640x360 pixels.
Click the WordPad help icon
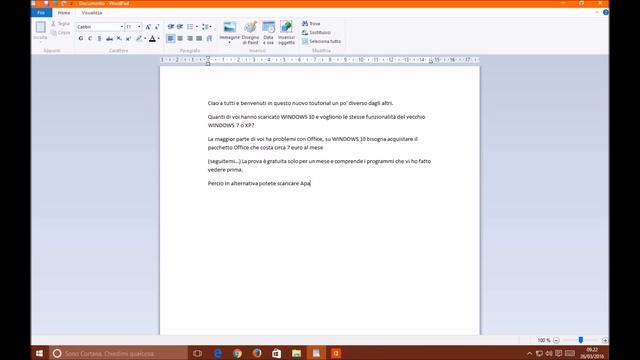click(x=605, y=13)
